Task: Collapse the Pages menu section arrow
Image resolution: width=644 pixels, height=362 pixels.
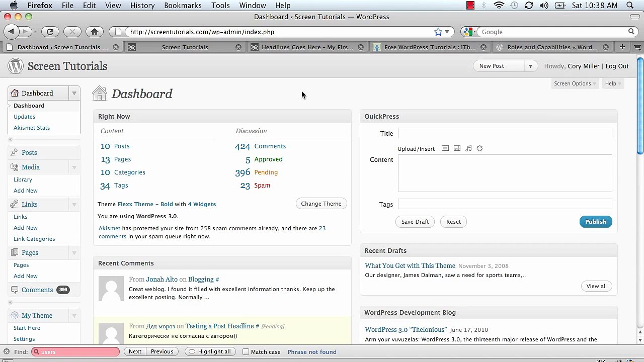Action: (74, 253)
